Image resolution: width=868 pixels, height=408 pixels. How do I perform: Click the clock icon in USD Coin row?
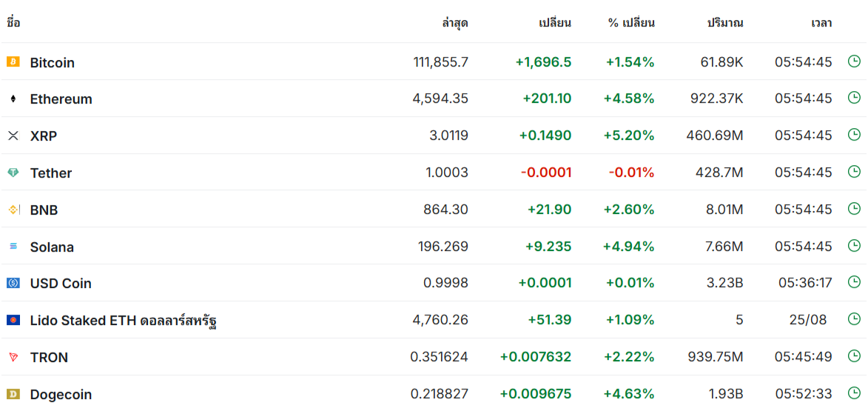(x=854, y=282)
